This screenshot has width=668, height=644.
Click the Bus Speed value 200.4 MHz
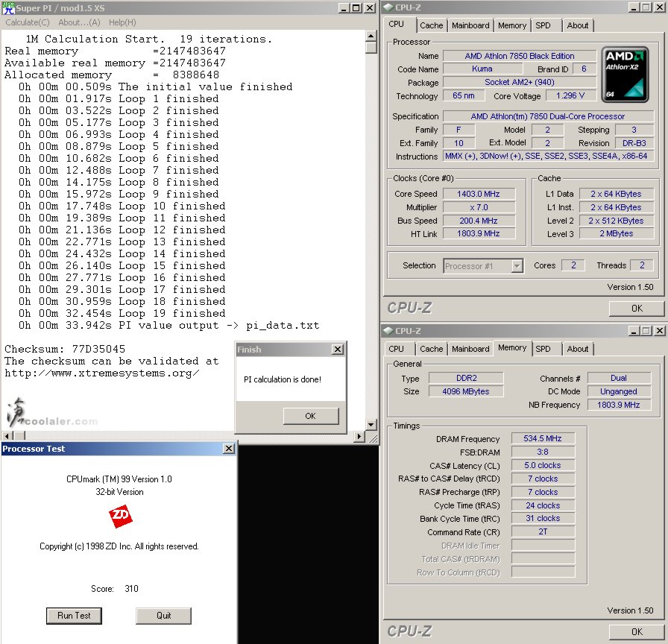coord(479,221)
